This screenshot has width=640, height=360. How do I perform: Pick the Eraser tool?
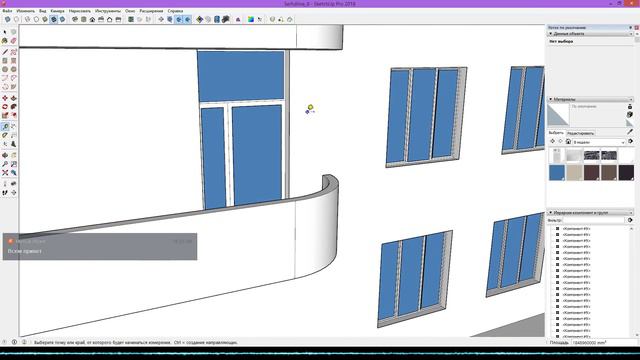(13, 41)
